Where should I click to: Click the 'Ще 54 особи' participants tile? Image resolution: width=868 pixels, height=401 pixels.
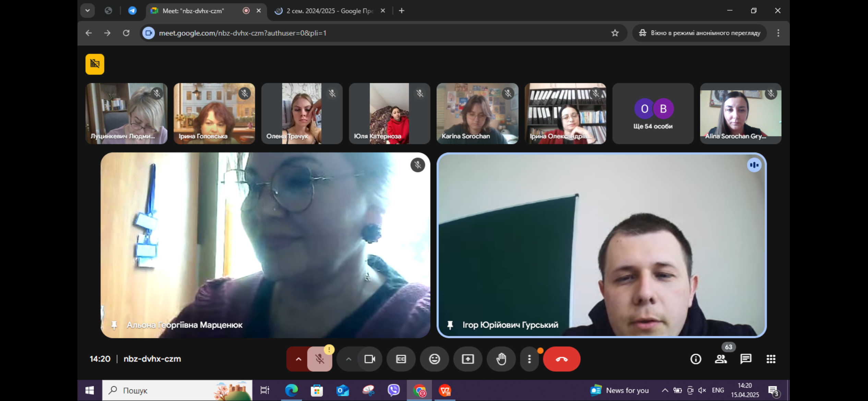[652, 113]
